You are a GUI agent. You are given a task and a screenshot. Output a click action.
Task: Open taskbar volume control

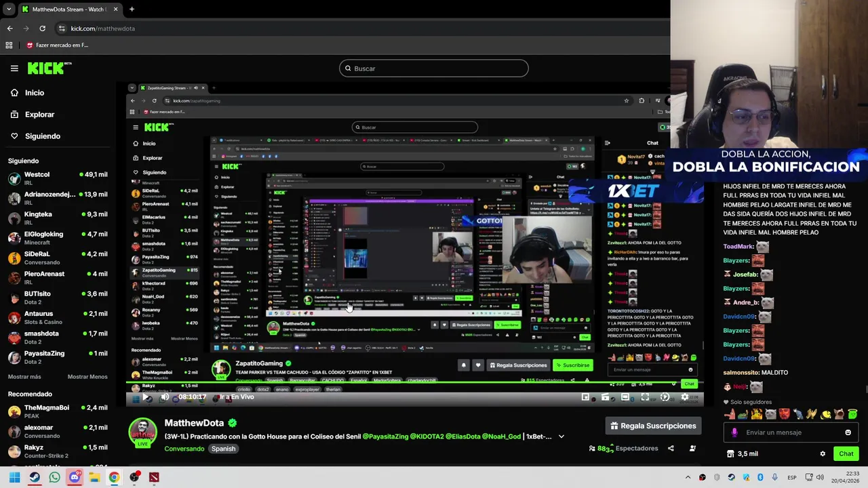820,477
